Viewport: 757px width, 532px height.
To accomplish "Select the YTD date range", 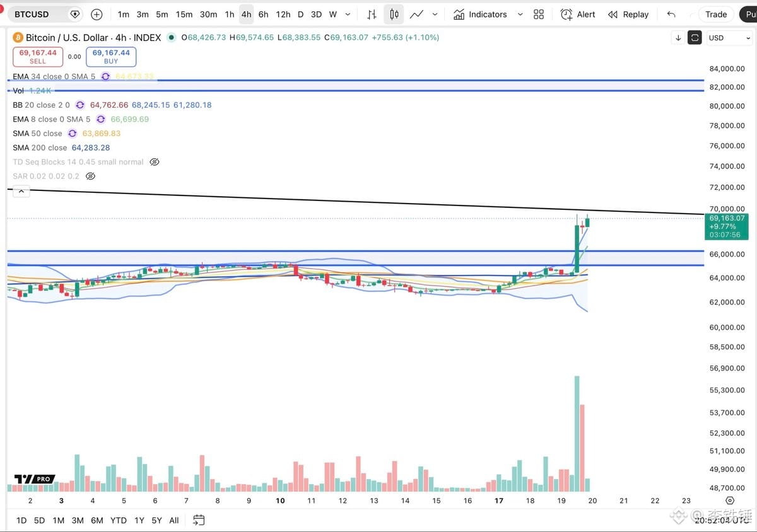I will (x=118, y=520).
